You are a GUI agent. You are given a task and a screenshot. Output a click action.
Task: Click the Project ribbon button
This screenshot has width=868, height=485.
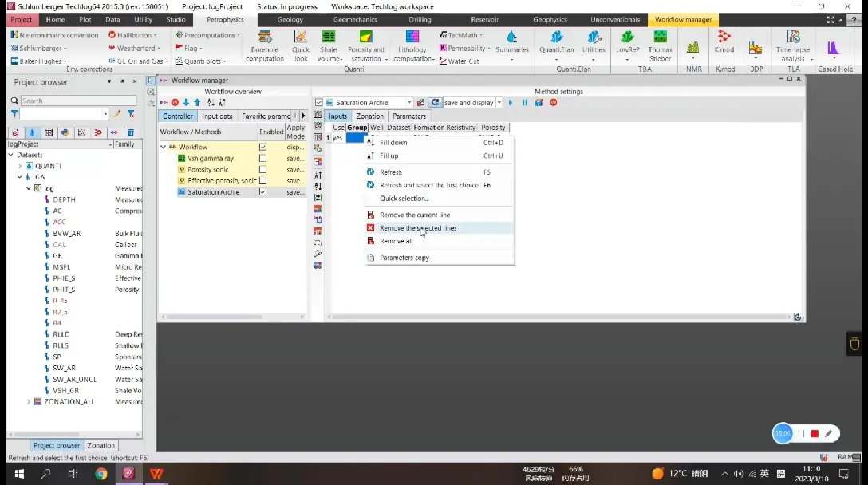[22, 19]
